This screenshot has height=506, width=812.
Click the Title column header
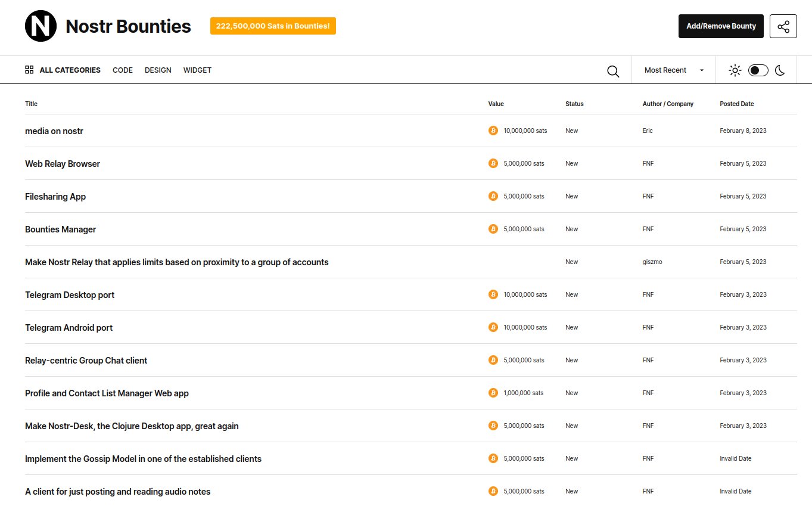31,104
